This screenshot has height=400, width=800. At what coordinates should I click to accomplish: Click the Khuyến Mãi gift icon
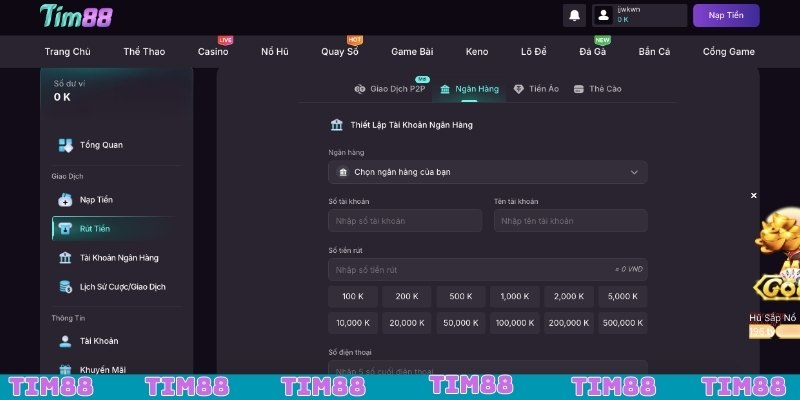click(65, 369)
